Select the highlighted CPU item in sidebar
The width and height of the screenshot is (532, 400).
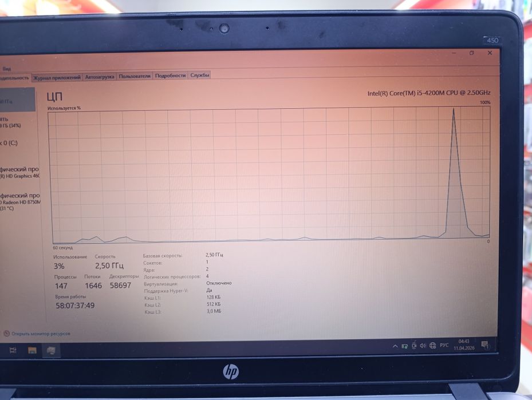17,100
